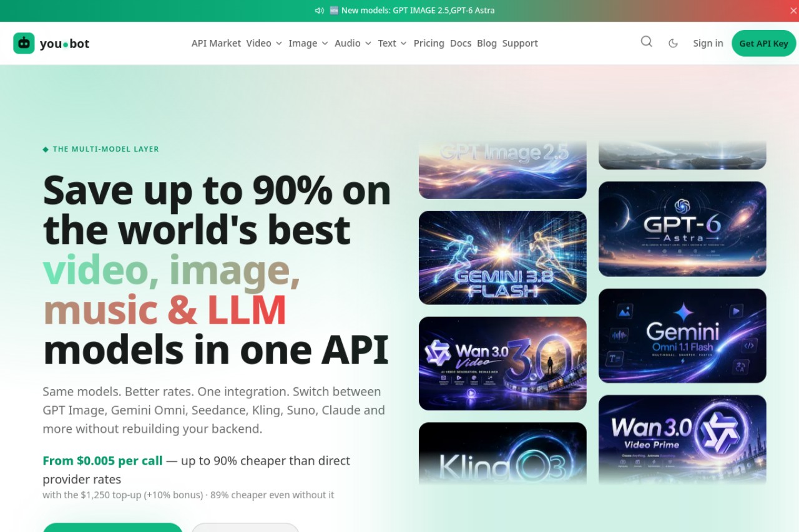Image resolution: width=799 pixels, height=532 pixels.
Task: Dismiss the new models announcement banner
Action: (793, 11)
